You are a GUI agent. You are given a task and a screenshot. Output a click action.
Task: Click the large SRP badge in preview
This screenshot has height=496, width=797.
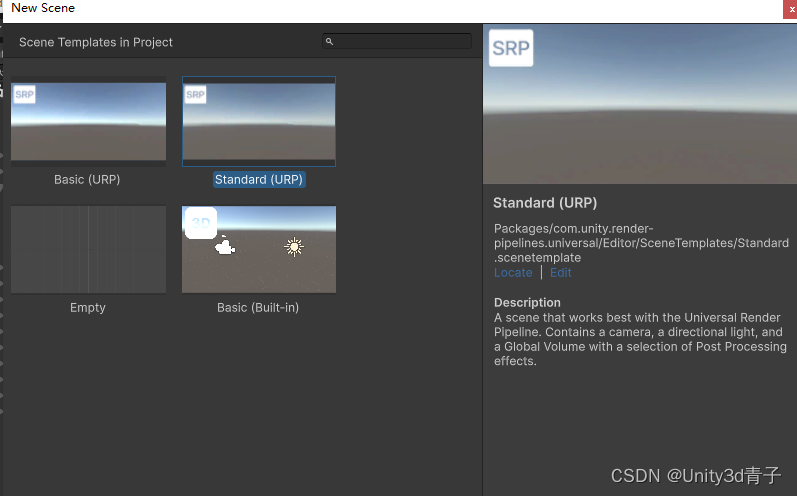click(511, 48)
